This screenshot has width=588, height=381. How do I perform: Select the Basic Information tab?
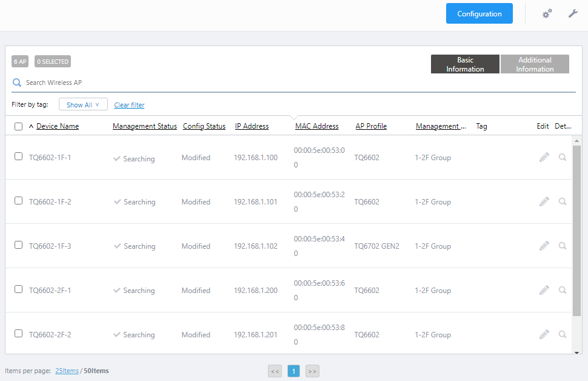click(x=465, y=64)
